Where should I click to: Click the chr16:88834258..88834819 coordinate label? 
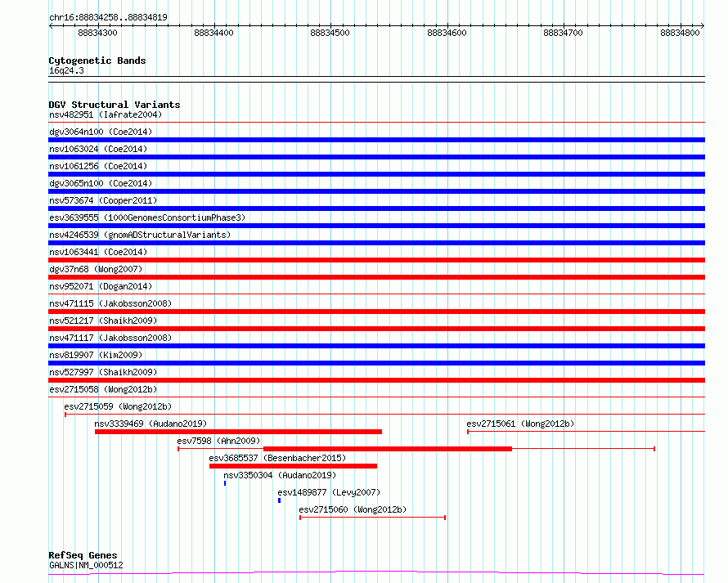tap(108, 17)
